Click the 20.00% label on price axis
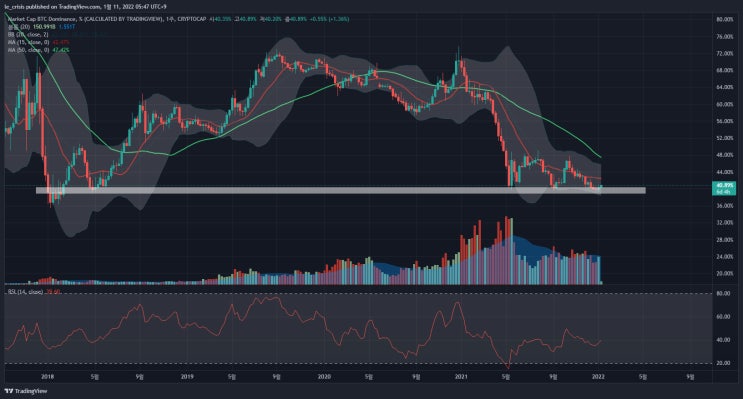743x399 pixels. [x=725, y=273]
